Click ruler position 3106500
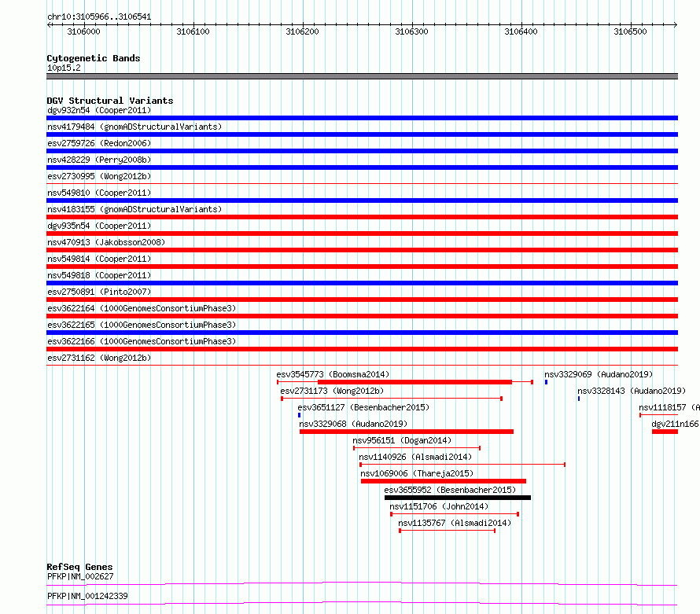The height and width of the screenshot is (614, 700). tap(630, 31)
